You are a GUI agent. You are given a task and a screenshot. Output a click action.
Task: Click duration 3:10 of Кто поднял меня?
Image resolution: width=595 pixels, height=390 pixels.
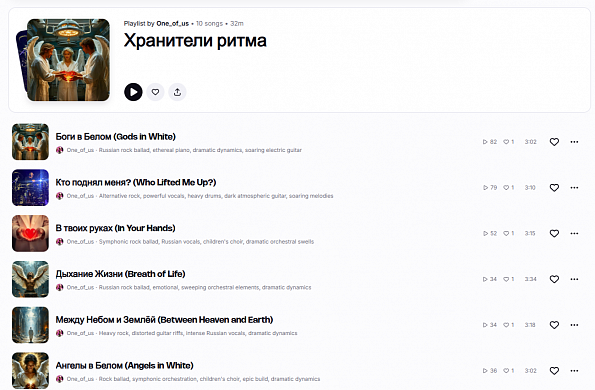pyautogui.click(x=530, y=188)
